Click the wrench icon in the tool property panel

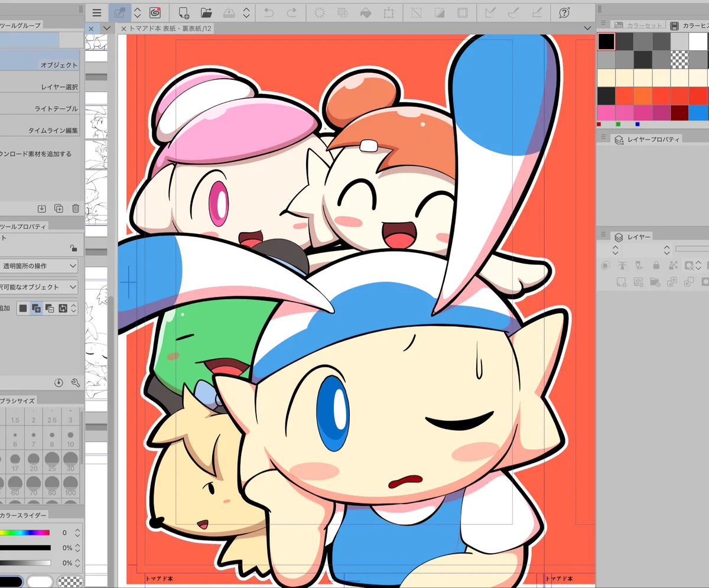76,382
